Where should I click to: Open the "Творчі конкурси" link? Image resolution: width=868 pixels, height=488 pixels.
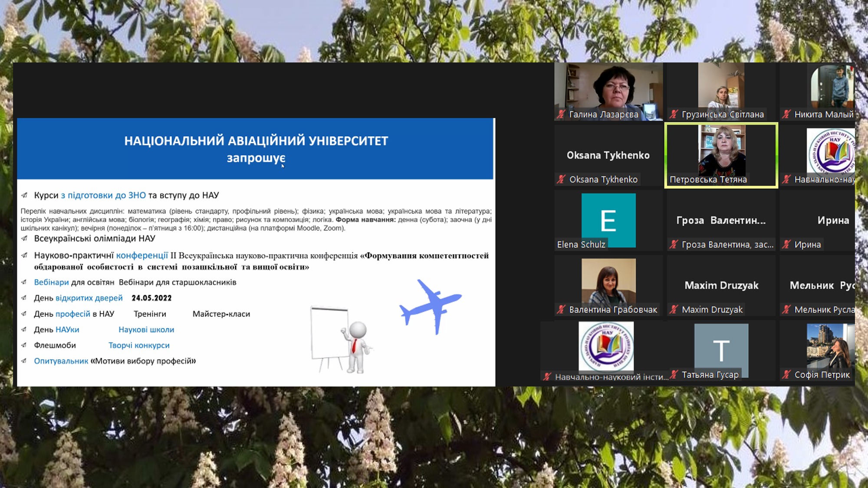(x=139, y=345)
